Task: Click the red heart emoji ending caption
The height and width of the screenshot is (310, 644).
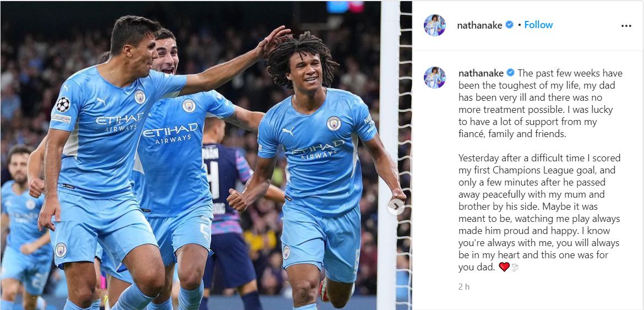Action: [x=504, y=267]
